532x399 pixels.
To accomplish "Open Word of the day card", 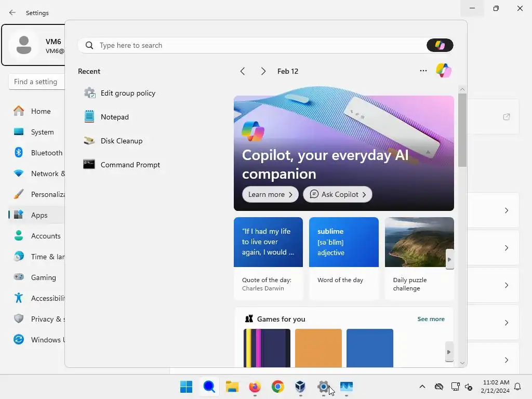I will pos(344,258).
